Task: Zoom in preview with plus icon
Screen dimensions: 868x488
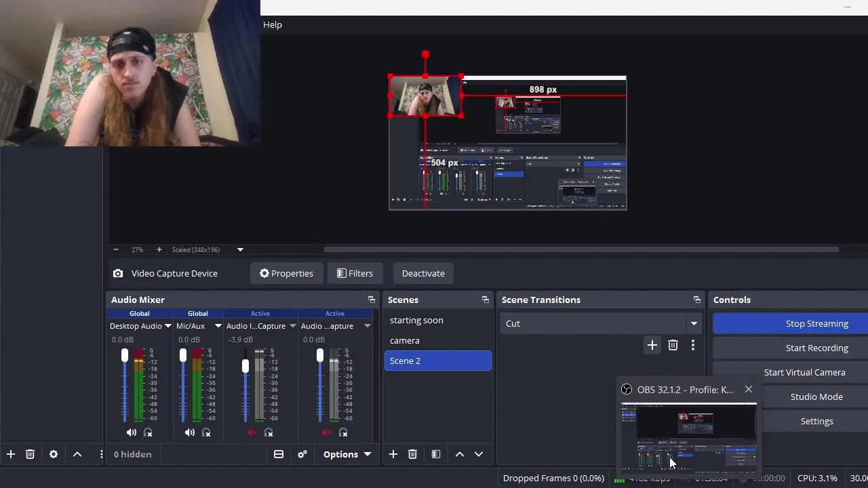Action: coord(159,249)
